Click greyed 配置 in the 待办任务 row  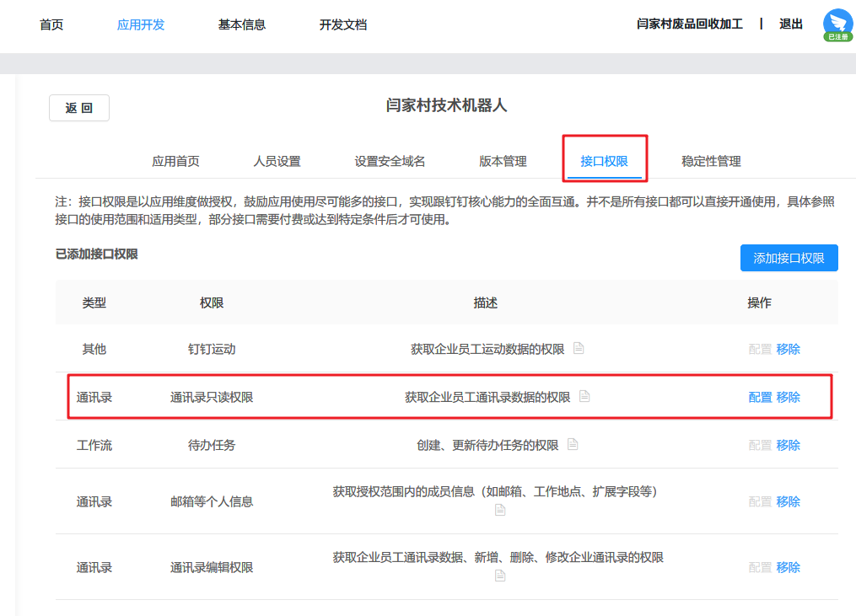760,445
